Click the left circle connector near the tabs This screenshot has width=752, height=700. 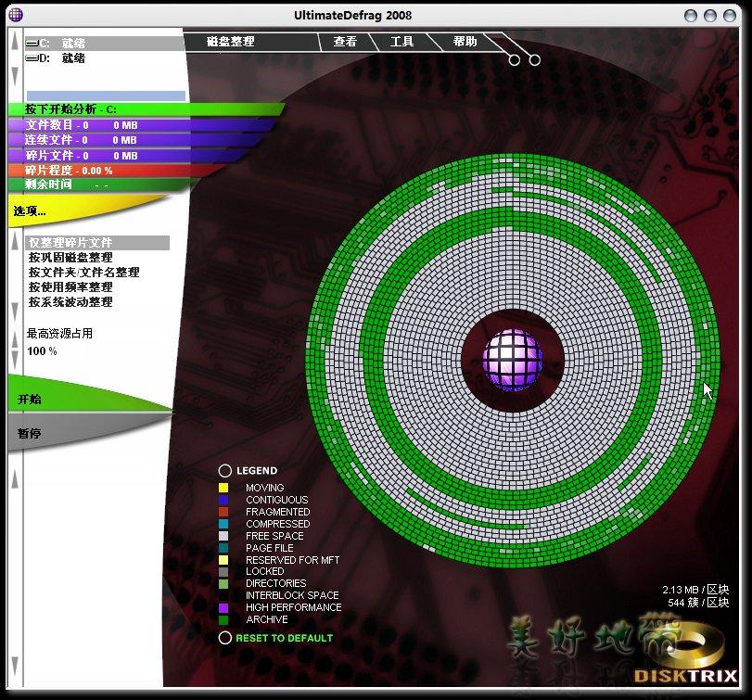pyautogui.click(x=514, y=60)
